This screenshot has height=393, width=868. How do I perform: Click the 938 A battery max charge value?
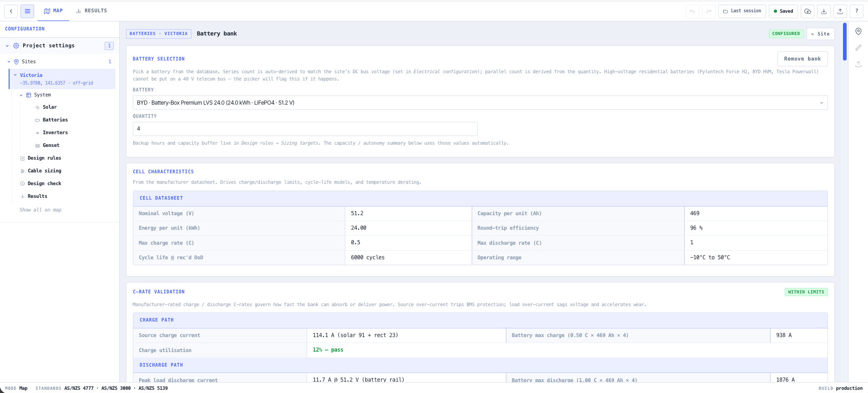(784, 335)
